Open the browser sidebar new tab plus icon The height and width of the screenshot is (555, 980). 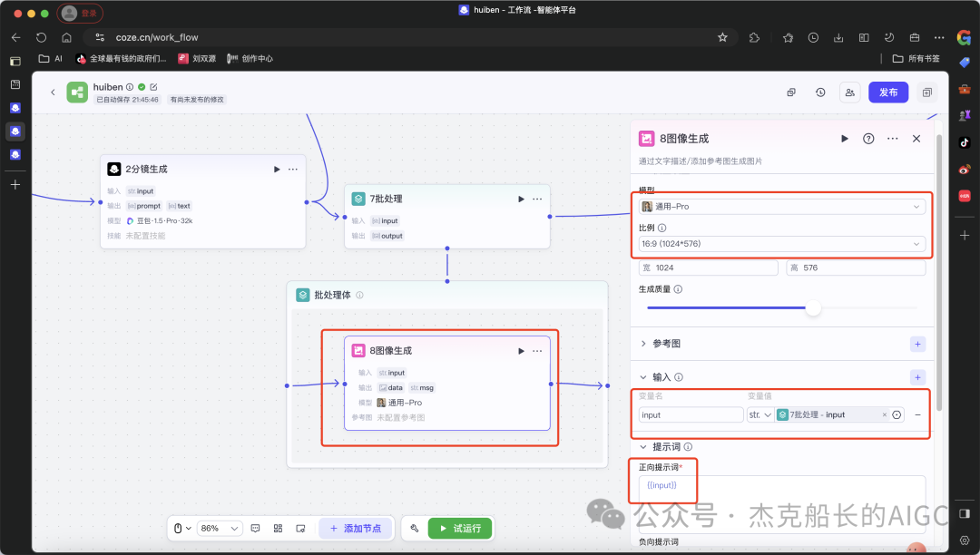(x=15, y=185)
